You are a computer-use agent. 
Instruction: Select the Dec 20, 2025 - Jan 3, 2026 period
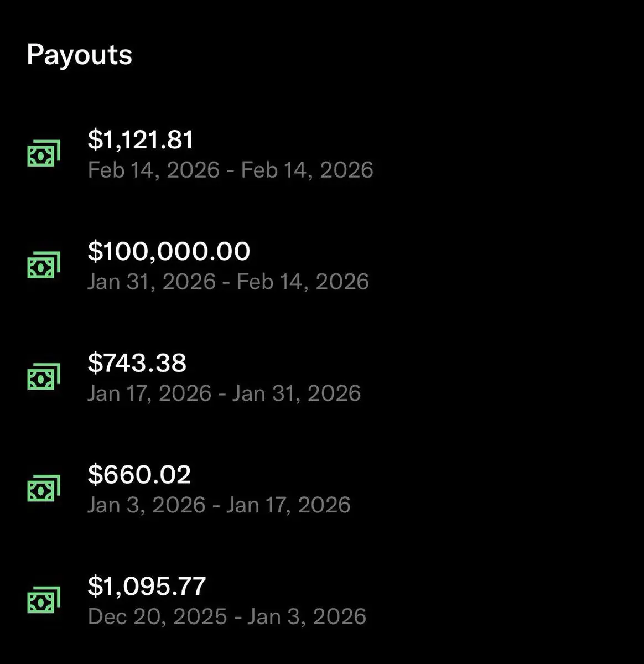227,617
